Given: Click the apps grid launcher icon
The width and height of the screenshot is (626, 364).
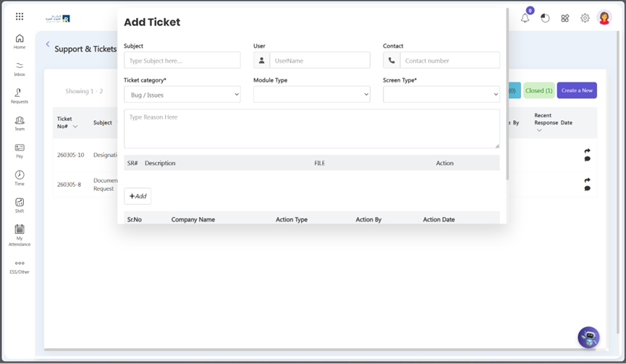Looking at the screenshot, I should tap(20, 17).
